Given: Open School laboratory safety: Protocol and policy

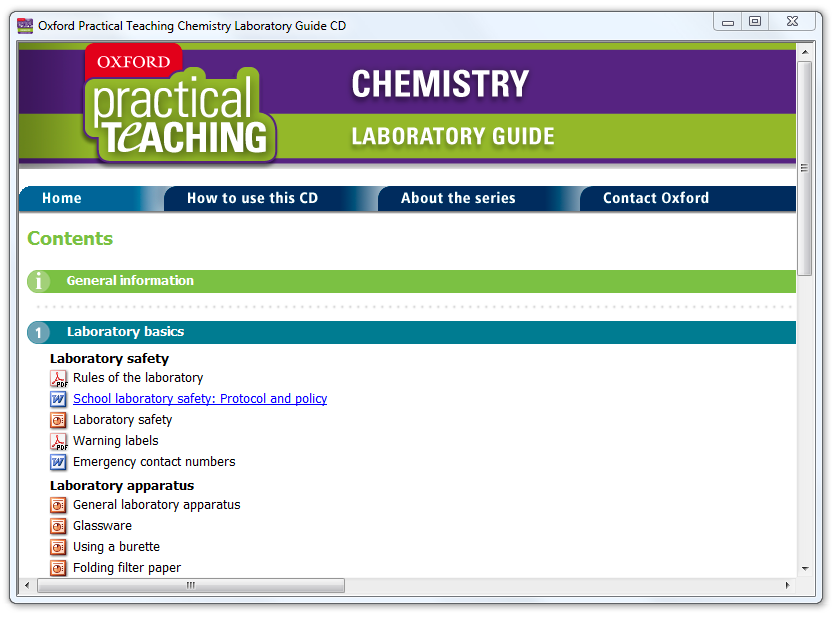Looking at the screenshot, I should point(199,399).
